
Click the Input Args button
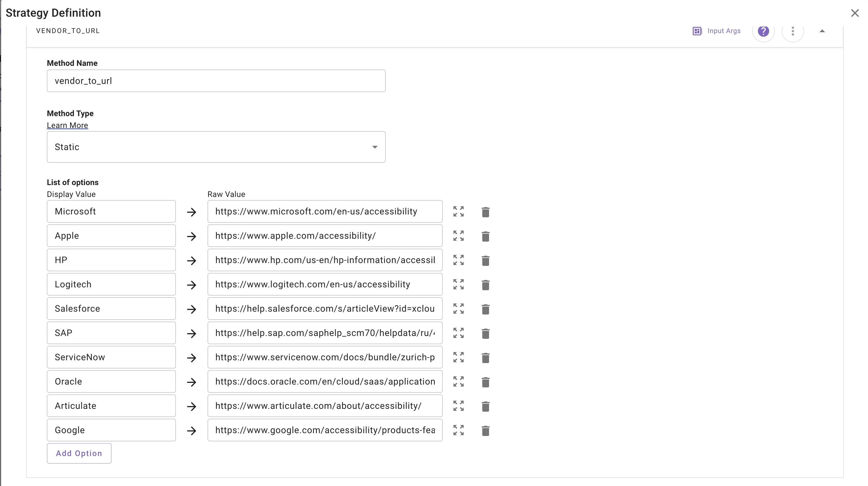tap(716, 31)
